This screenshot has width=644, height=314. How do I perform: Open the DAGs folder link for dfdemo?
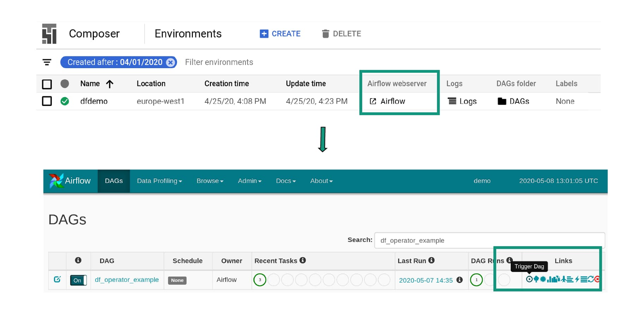pos(513,101)
